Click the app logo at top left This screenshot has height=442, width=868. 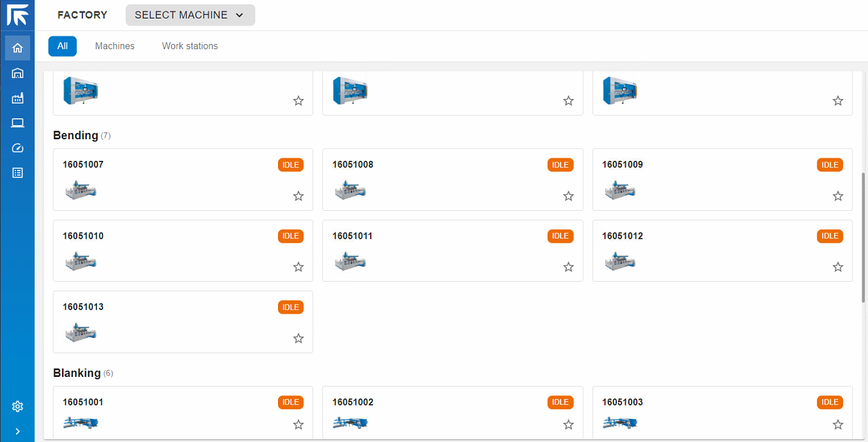click(17, 15)
